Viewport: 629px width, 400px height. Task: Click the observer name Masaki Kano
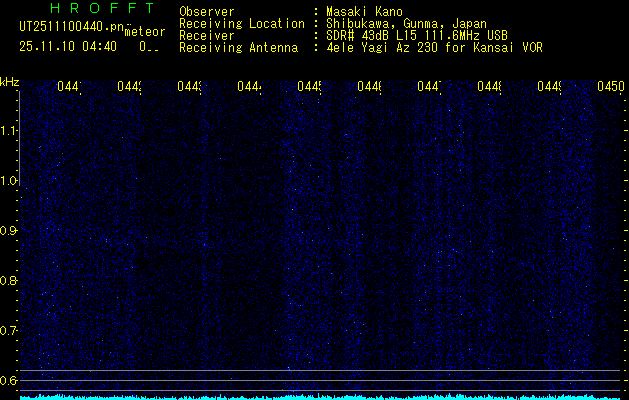[x=364, y=11]
